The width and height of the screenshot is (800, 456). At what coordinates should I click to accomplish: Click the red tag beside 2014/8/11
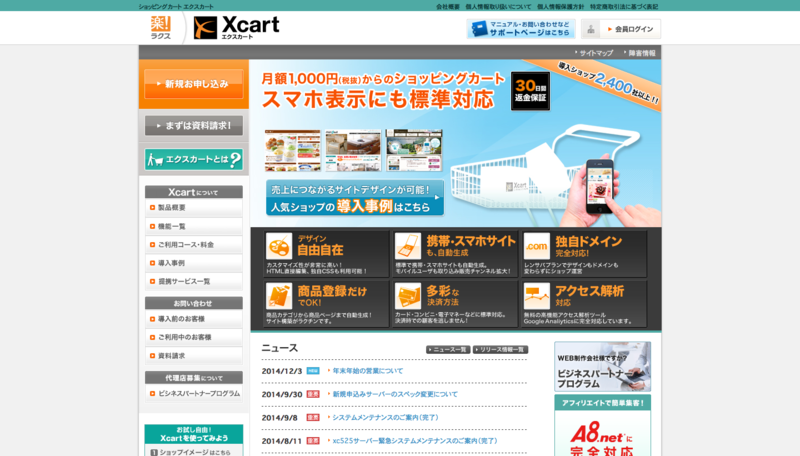(313, 441)
